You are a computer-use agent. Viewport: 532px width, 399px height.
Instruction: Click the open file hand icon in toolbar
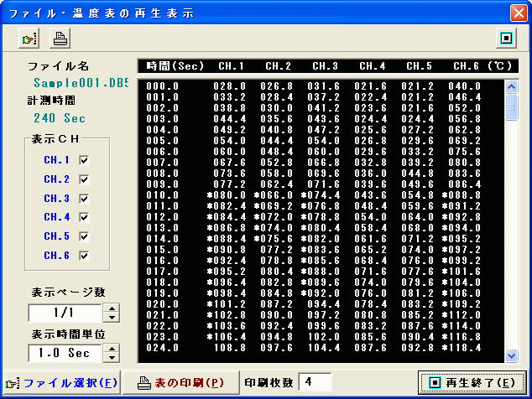(29, 38)
